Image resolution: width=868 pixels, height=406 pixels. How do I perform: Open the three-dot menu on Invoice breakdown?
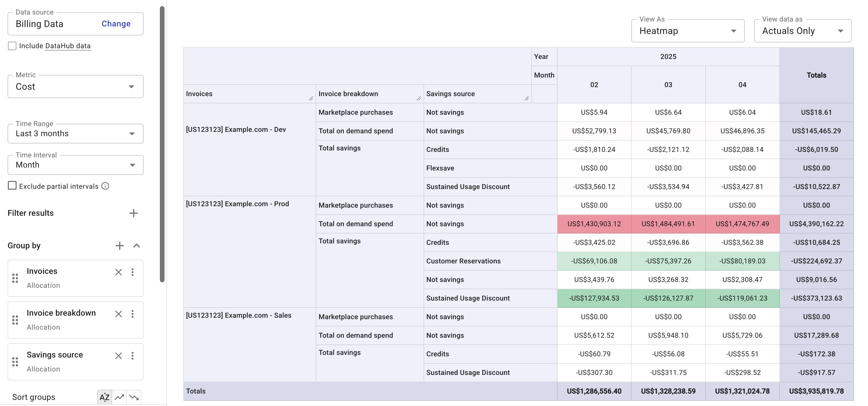click(x=133, y=314)
